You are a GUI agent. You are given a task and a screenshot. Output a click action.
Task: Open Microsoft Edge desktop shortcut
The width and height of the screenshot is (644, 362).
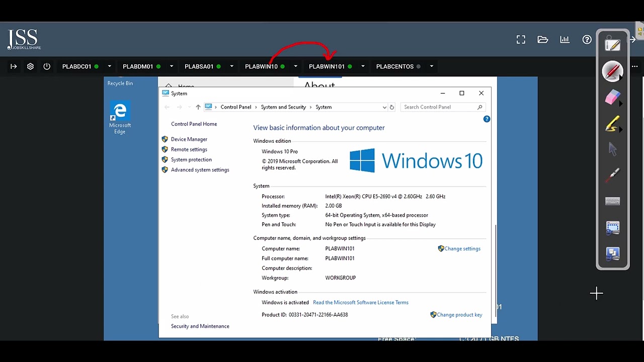[120, 118]
